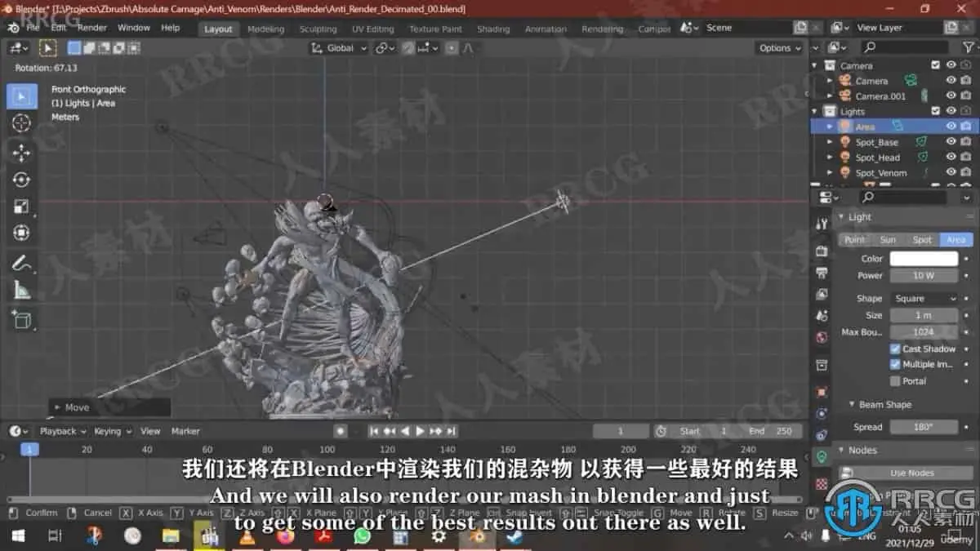The height and width of the screenshot is (551, 980).
Task: Toggle proportional editing icon
Action: click(x=451, y=48)
